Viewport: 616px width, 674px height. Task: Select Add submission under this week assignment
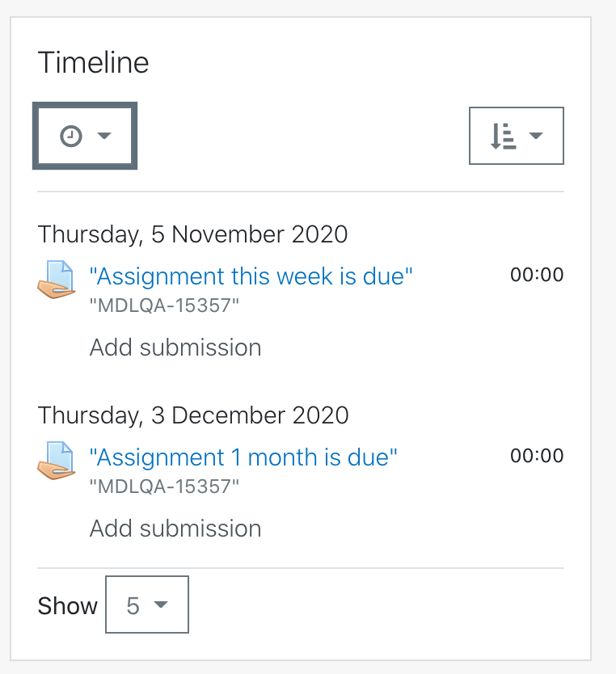pyautogui.click(x=175, y=348)
